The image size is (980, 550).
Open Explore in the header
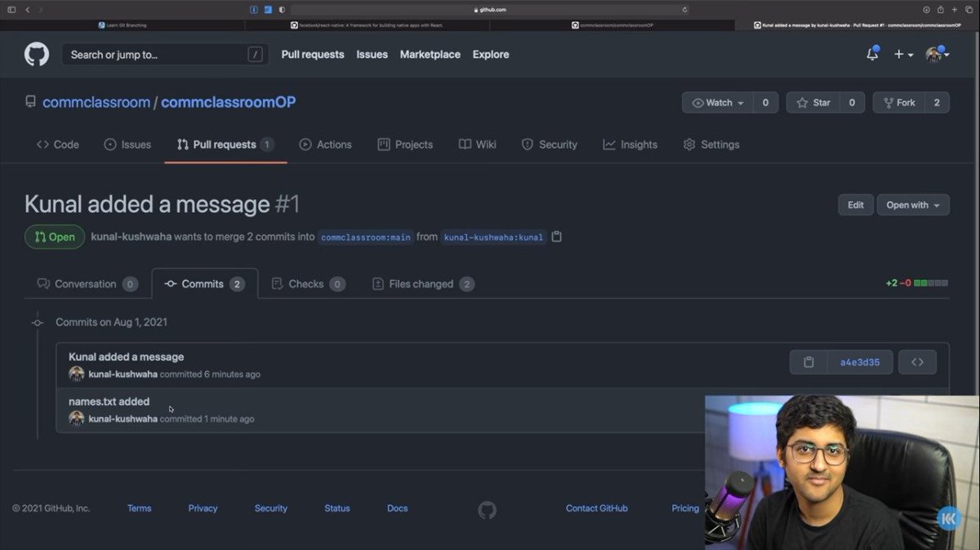click(x=491, y=55)
